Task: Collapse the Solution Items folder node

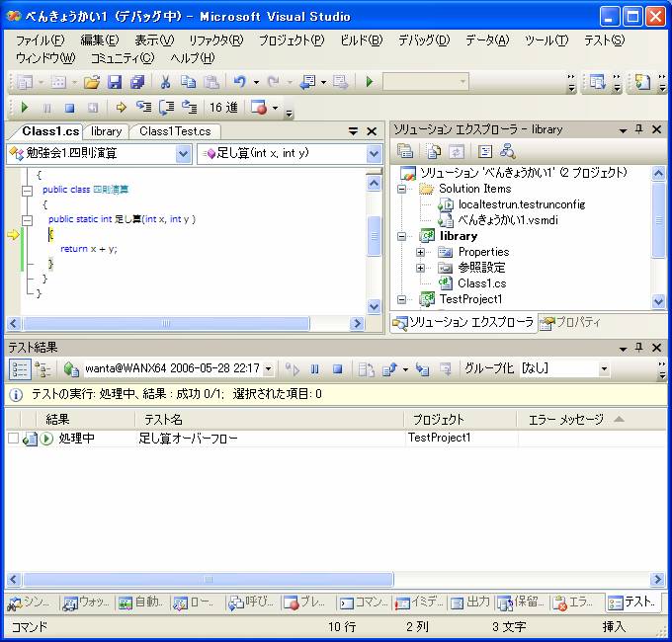Action: tap(401, 189)
